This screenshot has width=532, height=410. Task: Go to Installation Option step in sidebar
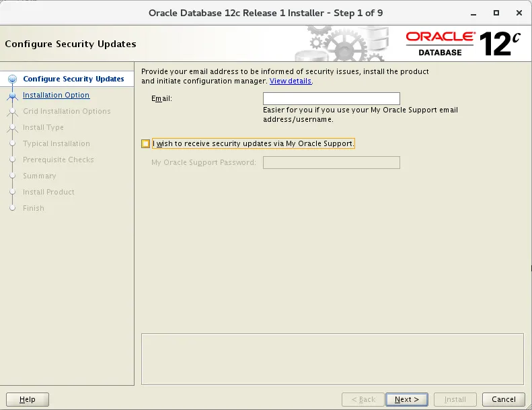tap(56, 95)
